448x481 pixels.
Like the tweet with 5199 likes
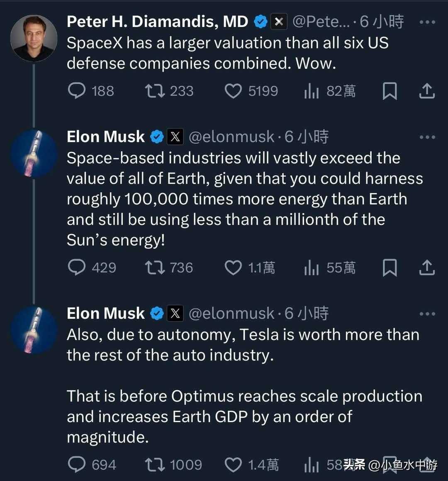[233, 91]
